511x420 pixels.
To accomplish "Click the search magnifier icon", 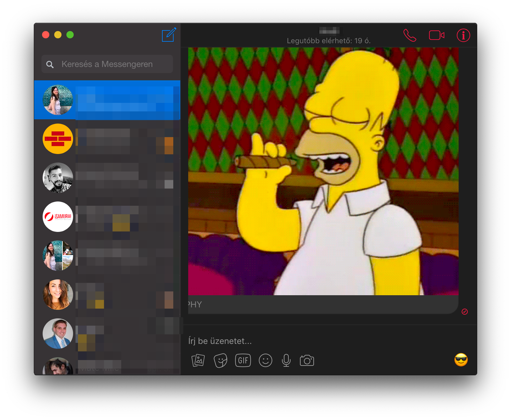I will pyautogui.click(x=50, y=64).
